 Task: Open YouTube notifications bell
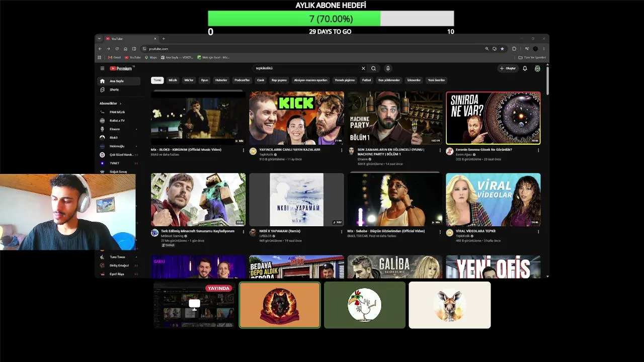[525, 68]
